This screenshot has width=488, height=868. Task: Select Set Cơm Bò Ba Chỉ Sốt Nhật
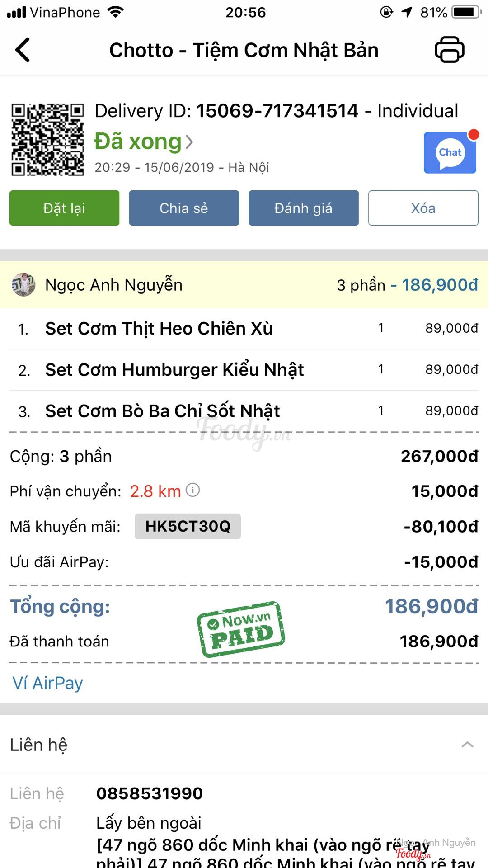(x=163, y=411)
